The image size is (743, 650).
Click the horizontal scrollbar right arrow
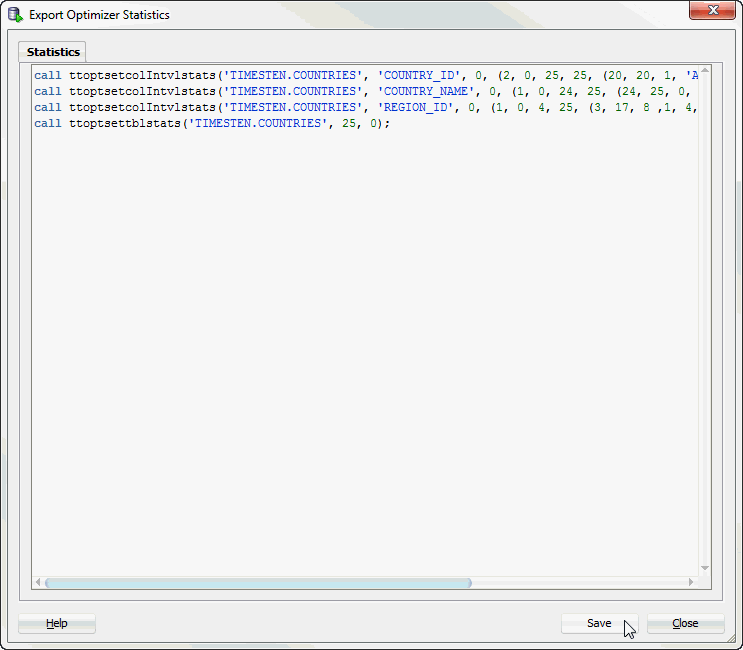pos(691,582)
